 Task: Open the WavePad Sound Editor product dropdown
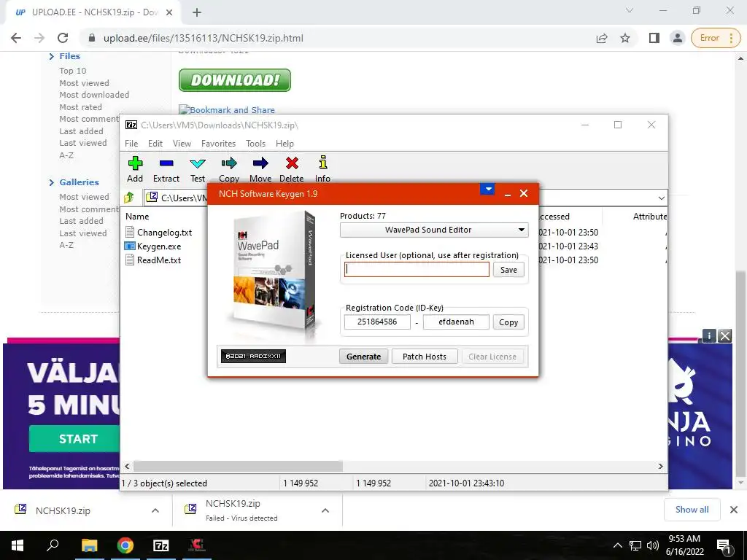click(434, 230)
